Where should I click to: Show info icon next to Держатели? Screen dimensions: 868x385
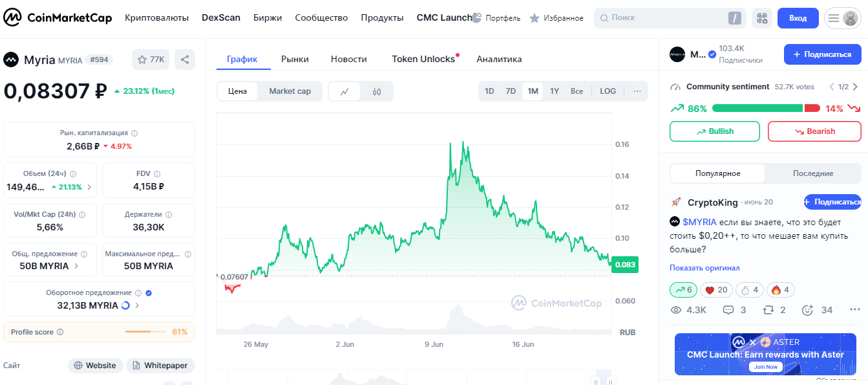[169, 215]
